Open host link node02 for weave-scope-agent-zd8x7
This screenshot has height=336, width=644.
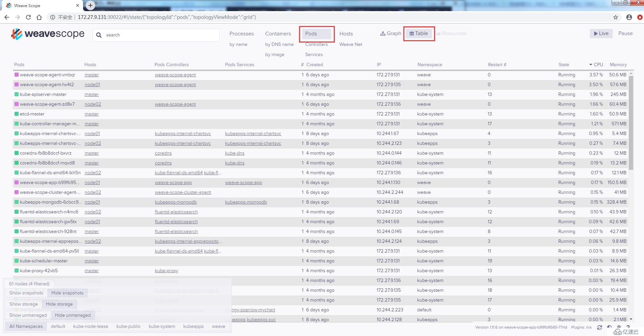coord(93,104)
